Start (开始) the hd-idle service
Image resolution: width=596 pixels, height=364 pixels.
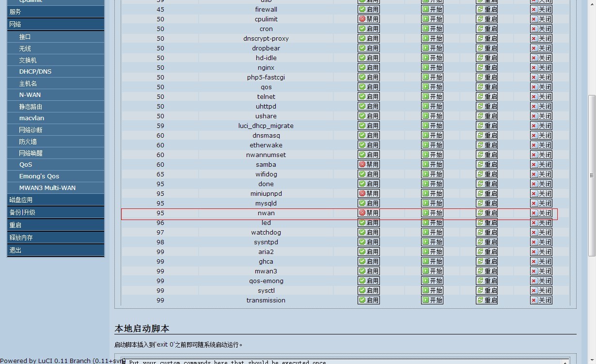[x=432, y=58]
